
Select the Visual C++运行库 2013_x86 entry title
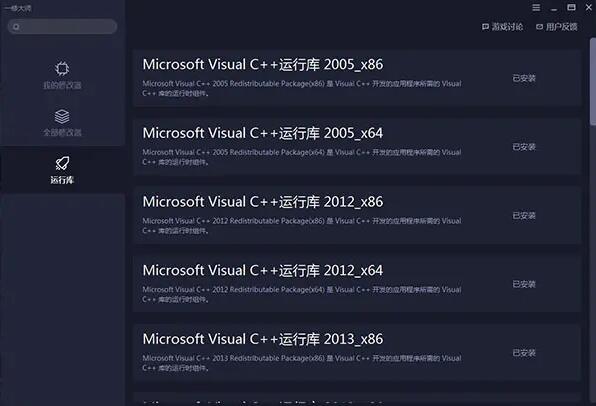tap(263, 339)
